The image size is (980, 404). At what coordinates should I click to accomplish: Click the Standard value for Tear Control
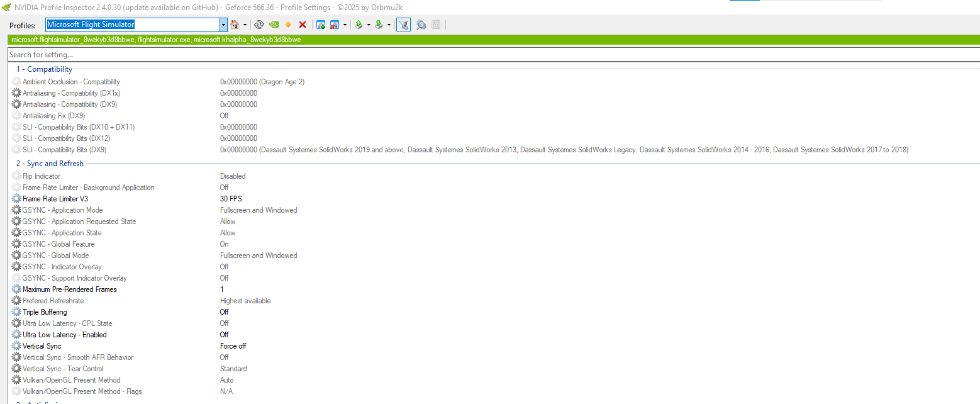pyautogui.click(x=233, y=369)
